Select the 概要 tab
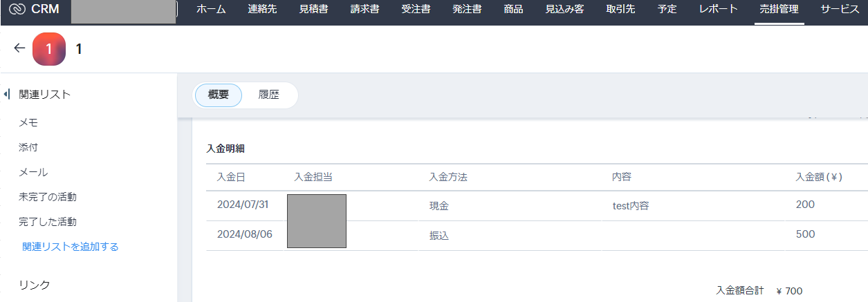Viewport: 868px width, 302px height. 219,95
